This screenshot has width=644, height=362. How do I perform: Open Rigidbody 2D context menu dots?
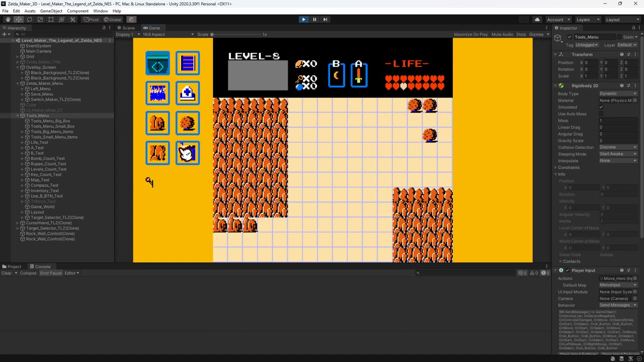[x=635, y=86]
